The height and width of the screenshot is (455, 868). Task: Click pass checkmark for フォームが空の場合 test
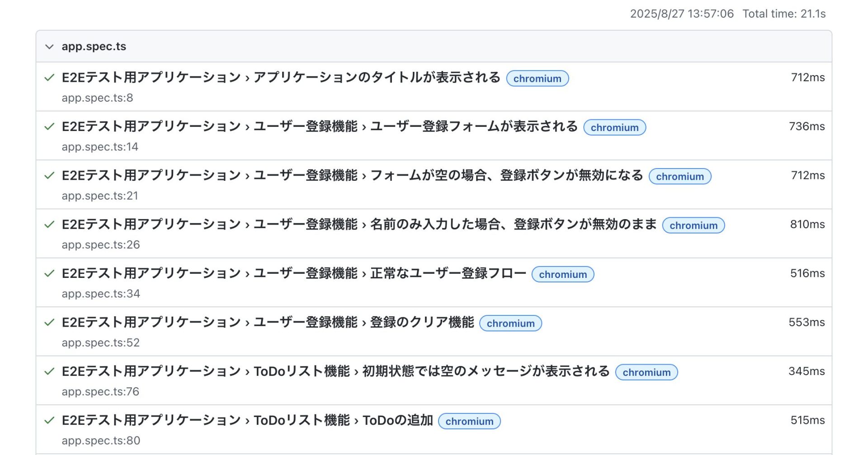[49, 175]
